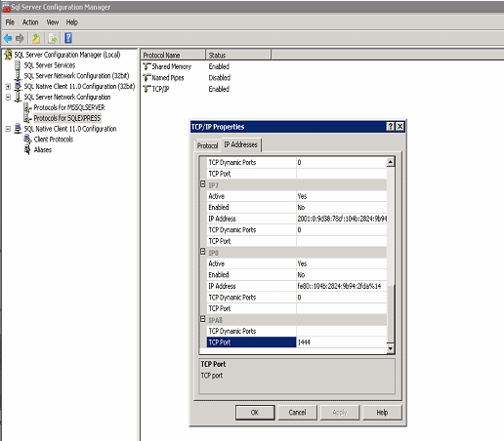
Task: Select the highlighted IPAll TCP Port label
Action: (x=251, y=342)
